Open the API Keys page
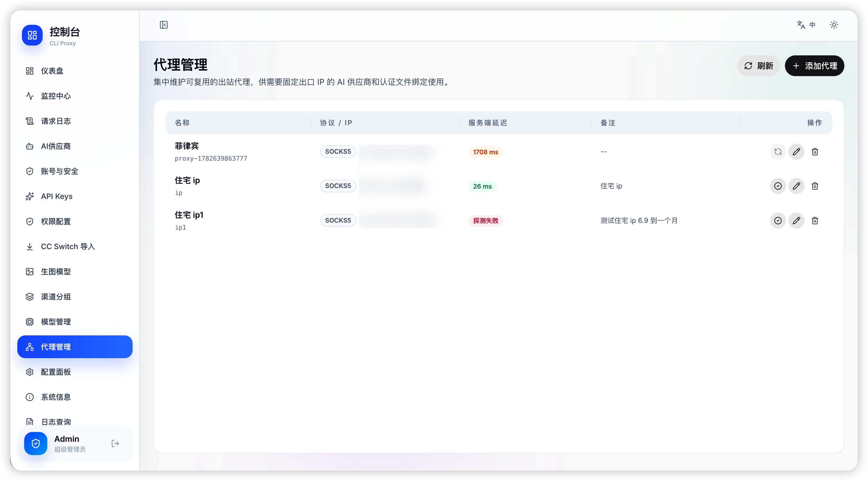The height and width of the screenshot is (481, 868). pyautogui.click(x=75, y=196)
